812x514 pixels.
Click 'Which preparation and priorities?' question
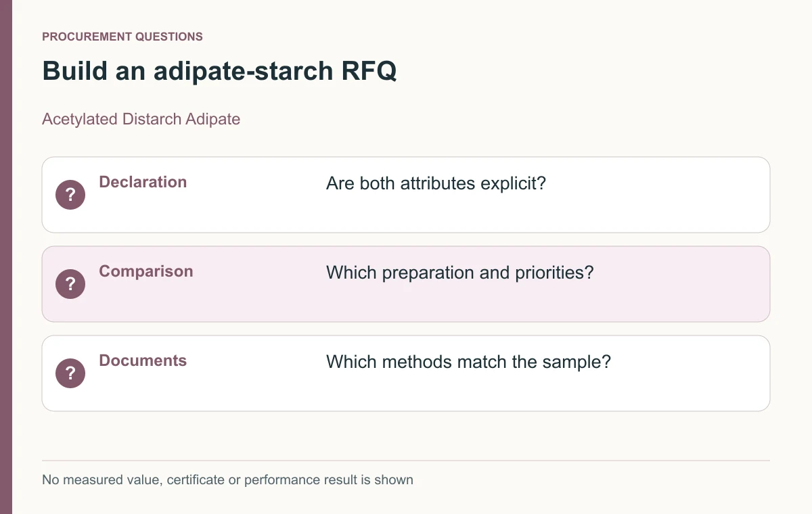pos(460,273)
